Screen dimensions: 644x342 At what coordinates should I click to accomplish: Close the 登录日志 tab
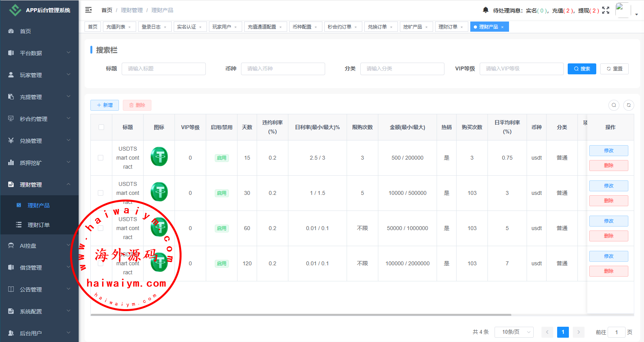coord(165,27)
